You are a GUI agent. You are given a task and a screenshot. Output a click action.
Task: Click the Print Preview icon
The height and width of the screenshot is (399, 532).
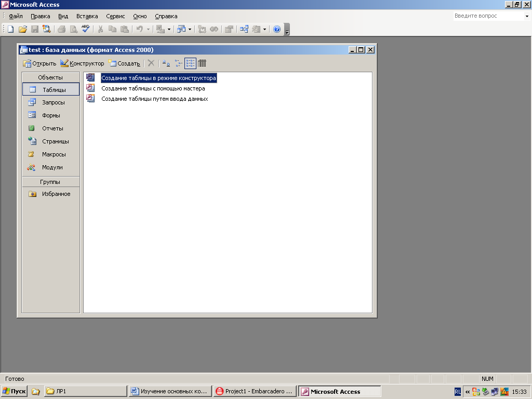coord(73,29)
